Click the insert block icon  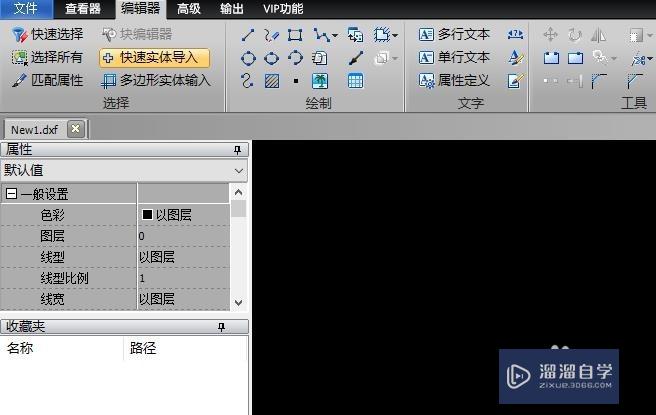pyautogui.click(x=355, y=35)
